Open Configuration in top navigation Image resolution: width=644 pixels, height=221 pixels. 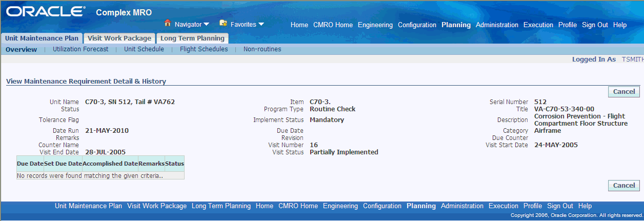click(x=417, y=25)
